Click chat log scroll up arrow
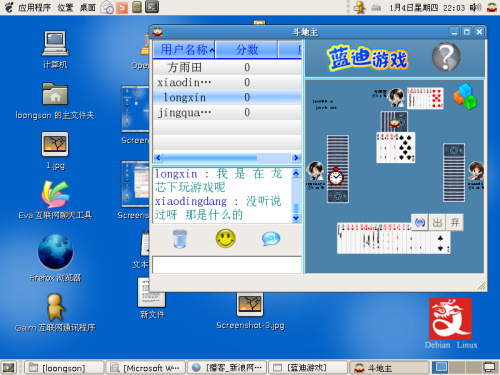 pyautogui.click(x=296, y=173)
